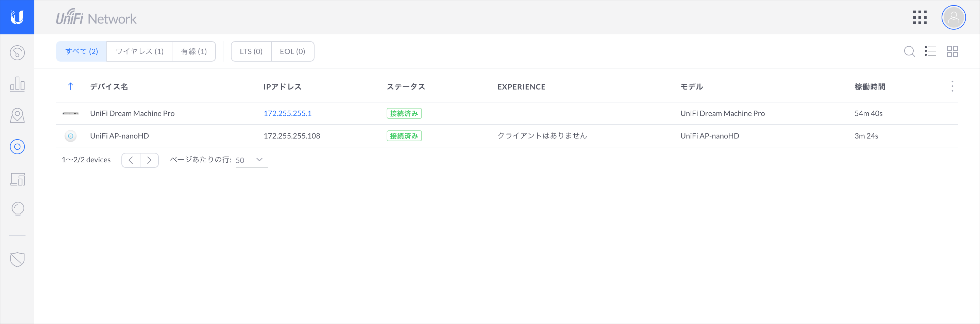This screenshot has height=324, width=980.
Task: Sort by EXPERIENCE column header
Action: pos(521,87)
